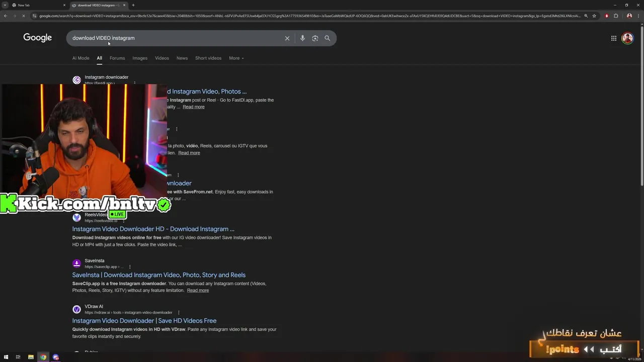Click the SaveInsta site name text
This screenshot has width=644, height=362.
pos(95,261)
